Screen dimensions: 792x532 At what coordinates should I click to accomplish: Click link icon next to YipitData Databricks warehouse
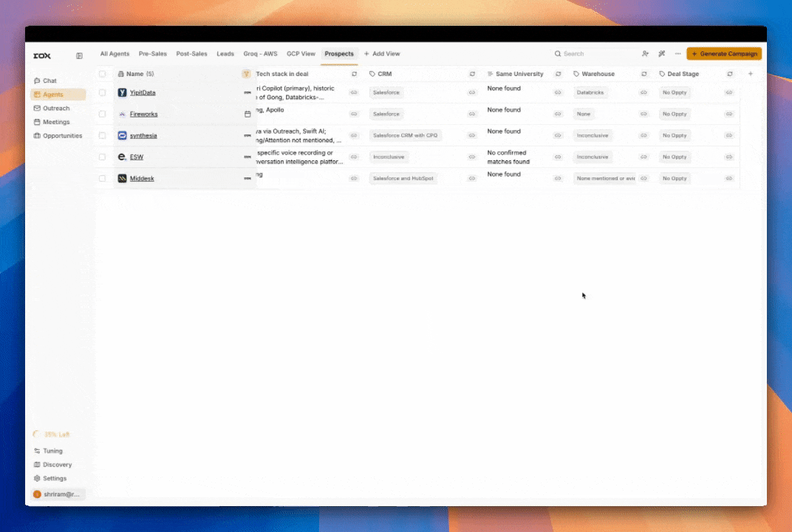click(643, 92)
